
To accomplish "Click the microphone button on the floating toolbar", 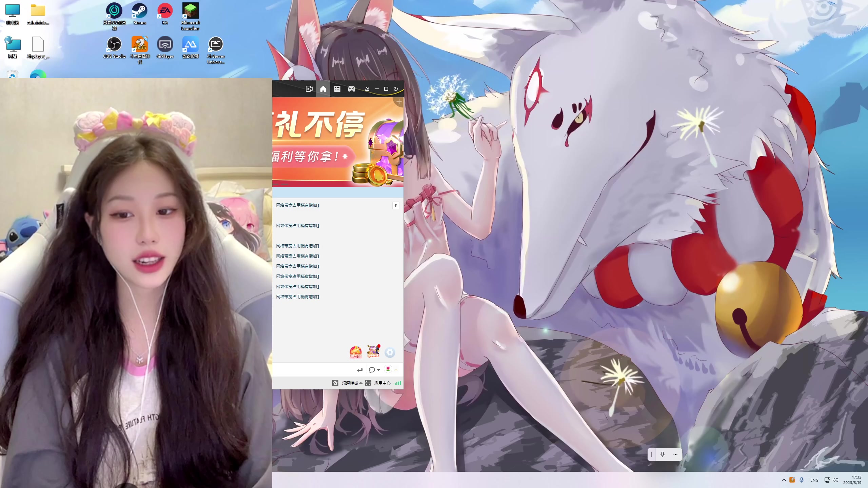I will (x=663, y=454).
